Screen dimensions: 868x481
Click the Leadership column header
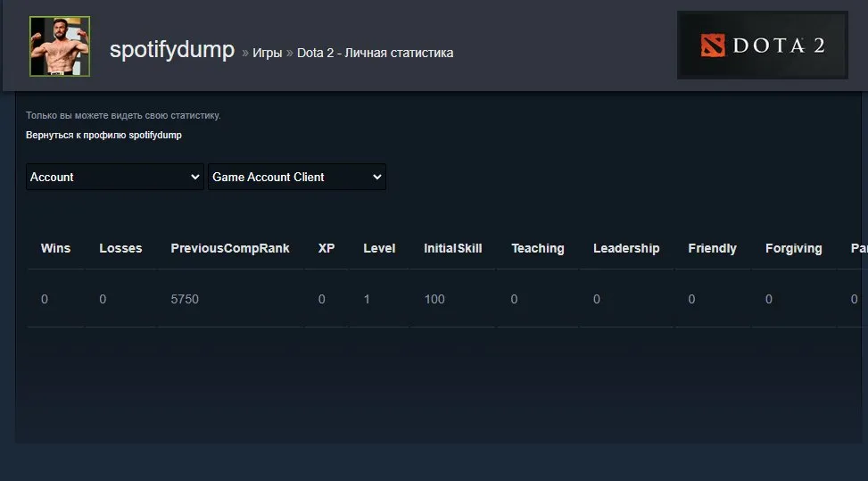(x=626, y=248)
